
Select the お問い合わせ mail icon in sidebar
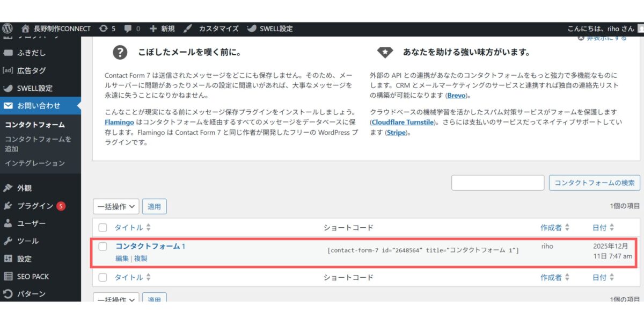(x=8, y=106)
